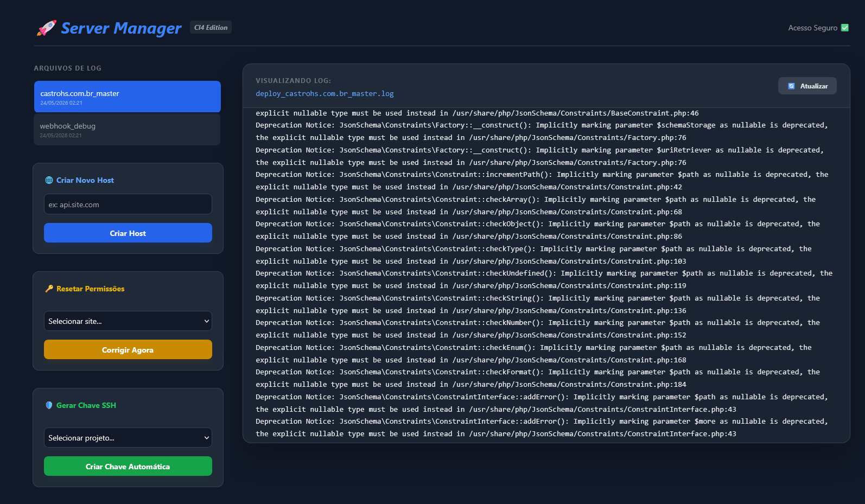Image resolution: width=865 pixels, height=504 pixels.
Task: Click the Criar Host button
Action: coord(128,233)
